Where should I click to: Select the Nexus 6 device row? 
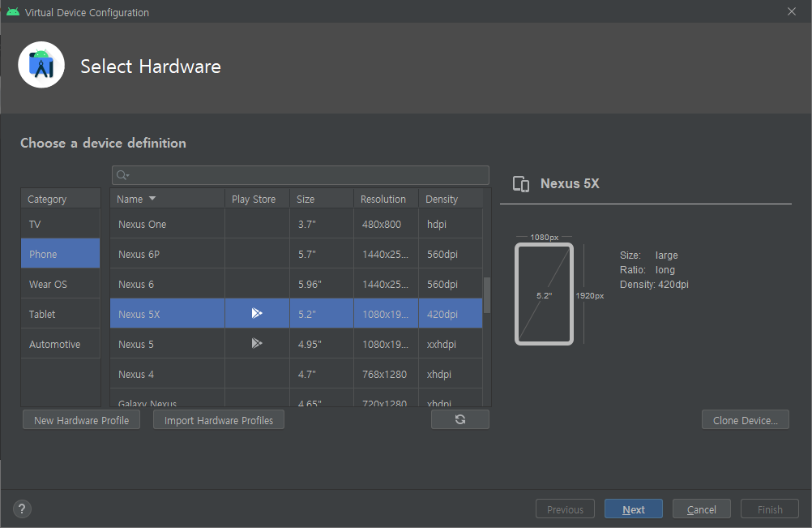point(297,284)
